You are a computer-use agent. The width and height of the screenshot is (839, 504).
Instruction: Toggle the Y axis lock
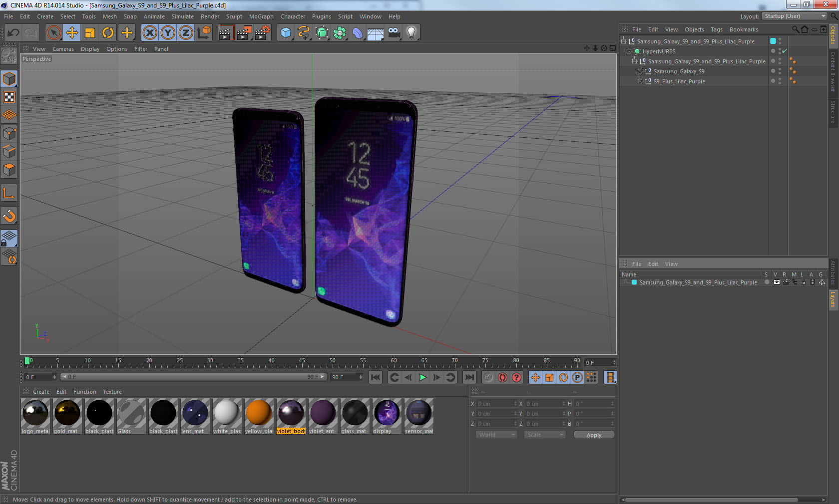pyautogui.click(x=168, y=33)
